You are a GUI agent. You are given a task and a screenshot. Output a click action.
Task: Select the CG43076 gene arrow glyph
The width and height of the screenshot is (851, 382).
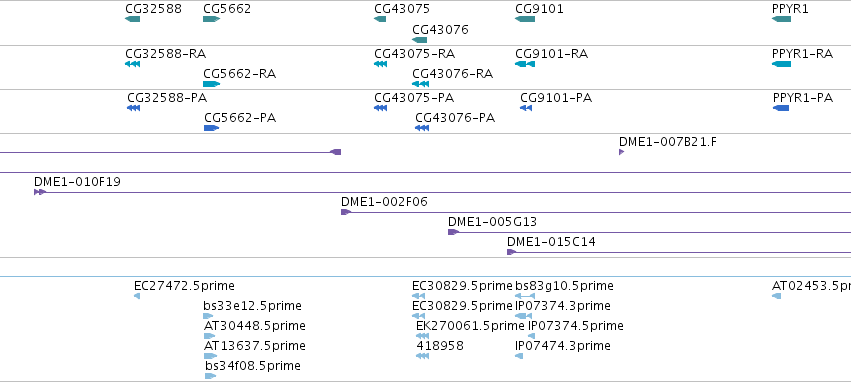[x=420, y=40]
